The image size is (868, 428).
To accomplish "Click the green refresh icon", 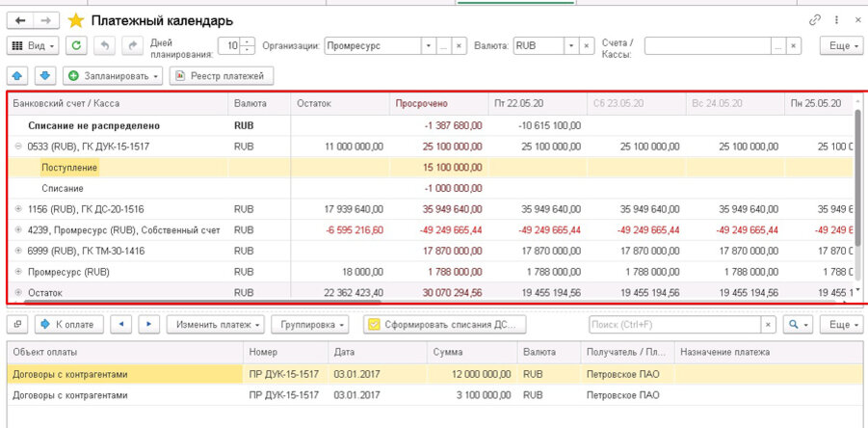I will [76, 46].
